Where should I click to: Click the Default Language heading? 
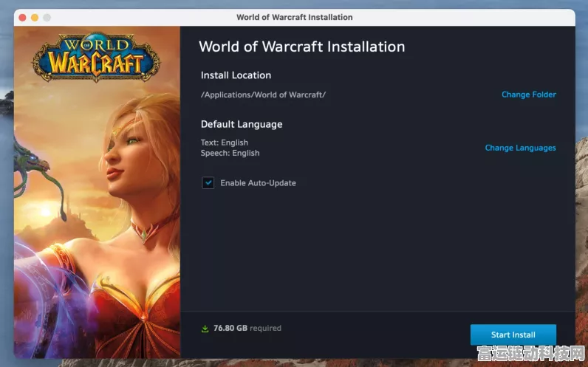[x=242, y=125]
